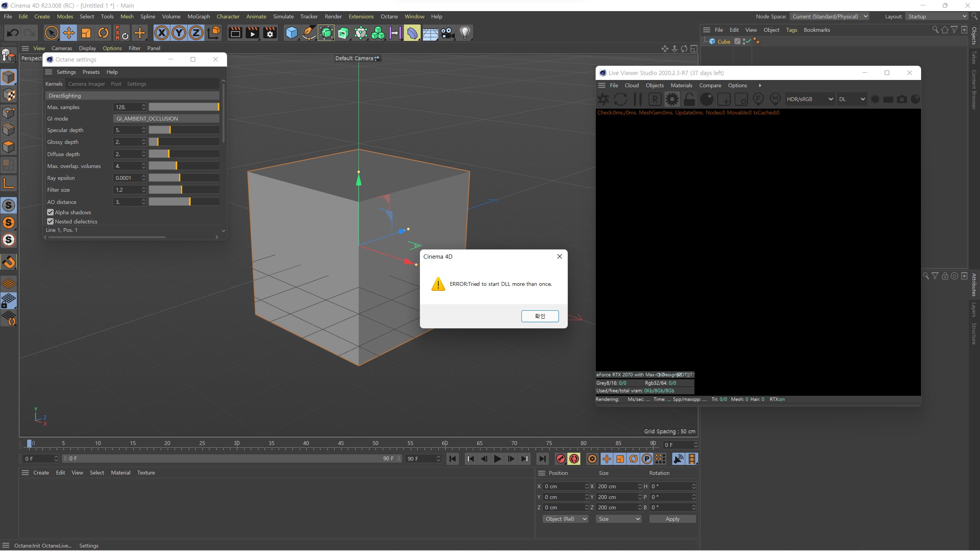This screenshot has height=551, width=980.
Task: Click the Ray epsilon value field
Action: [x=129, y=178]
